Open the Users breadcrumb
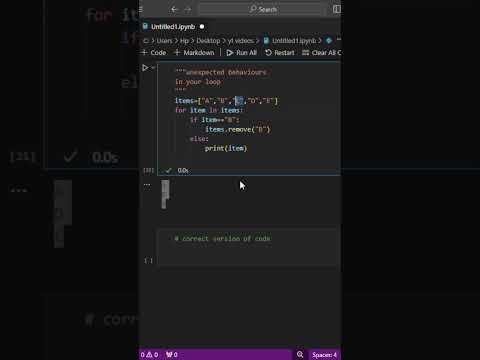 pos(164,41)
